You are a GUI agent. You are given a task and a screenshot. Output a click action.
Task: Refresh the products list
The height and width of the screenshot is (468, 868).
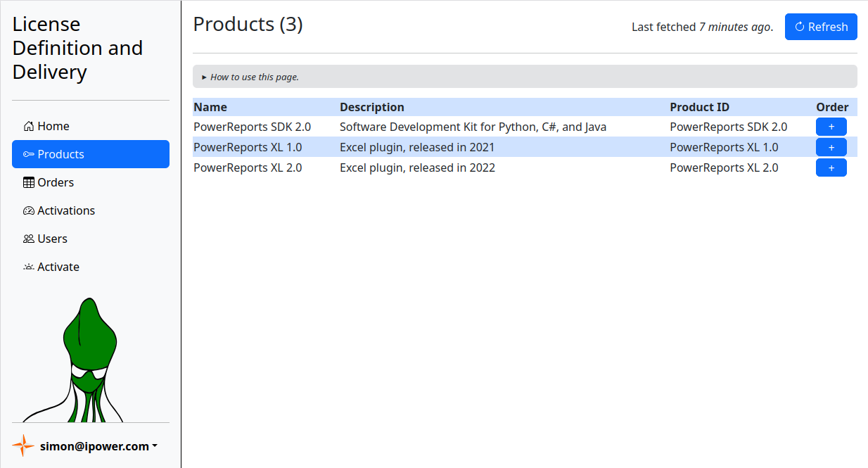[821, 27]
